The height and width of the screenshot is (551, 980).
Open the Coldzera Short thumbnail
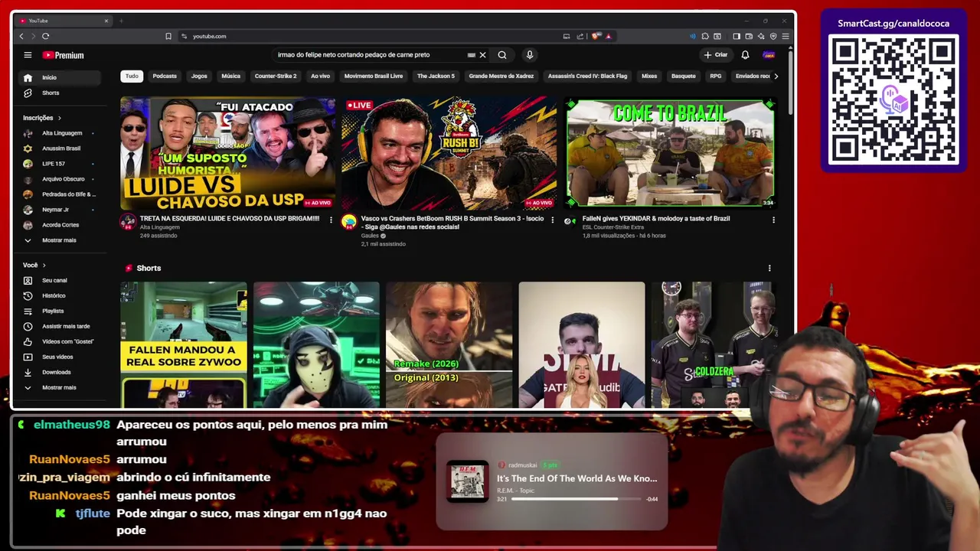(714, 344)
